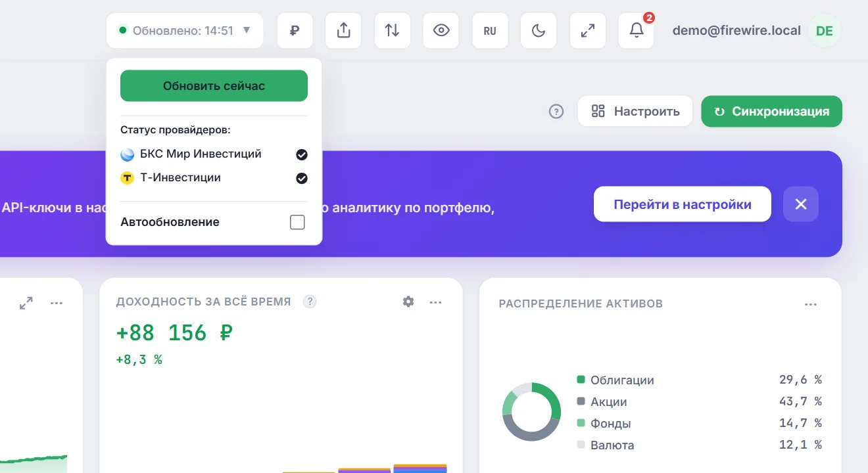Collapse the Обновлено: 14:51 dropdown
868x473 pixels.
pos(184,30)
